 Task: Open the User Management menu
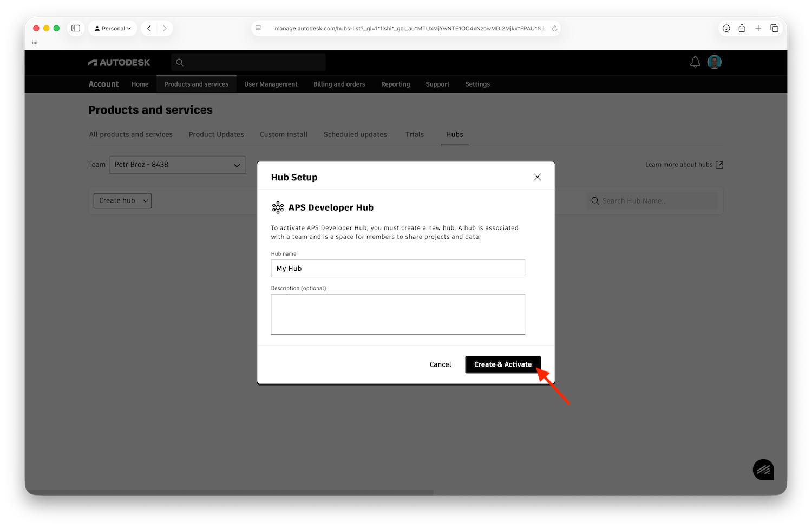click(x=271, y=84)
